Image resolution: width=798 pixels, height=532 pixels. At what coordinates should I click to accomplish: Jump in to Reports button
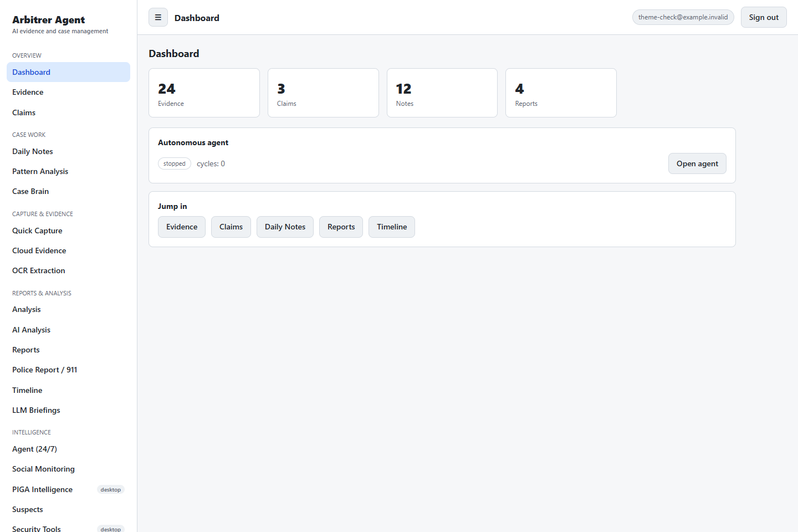click(x=341, y=227)
